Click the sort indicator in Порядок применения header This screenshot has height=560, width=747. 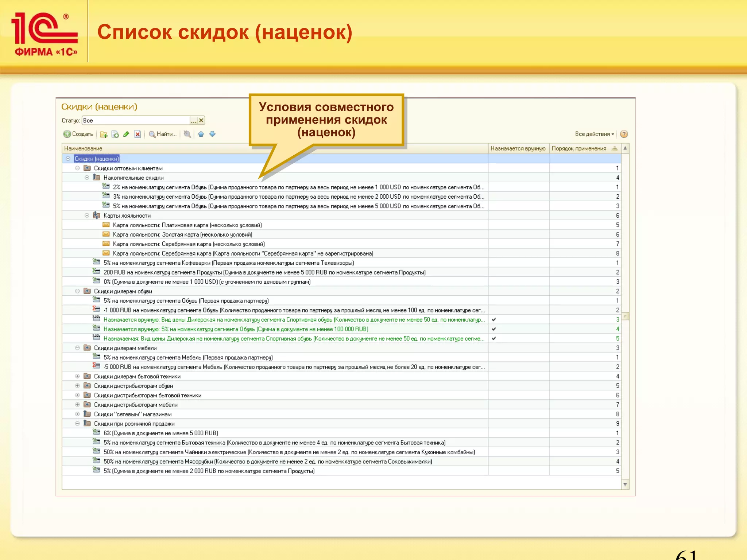tap(615, 148)
